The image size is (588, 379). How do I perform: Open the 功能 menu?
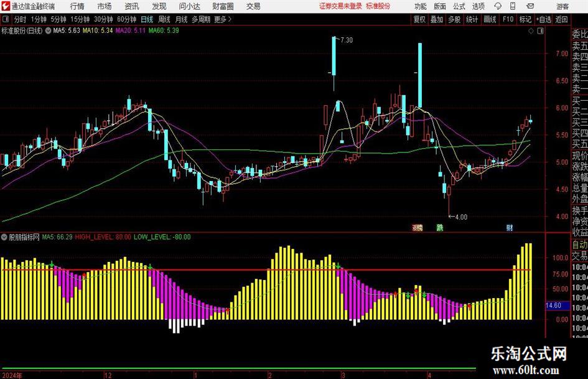coord(421,6)
